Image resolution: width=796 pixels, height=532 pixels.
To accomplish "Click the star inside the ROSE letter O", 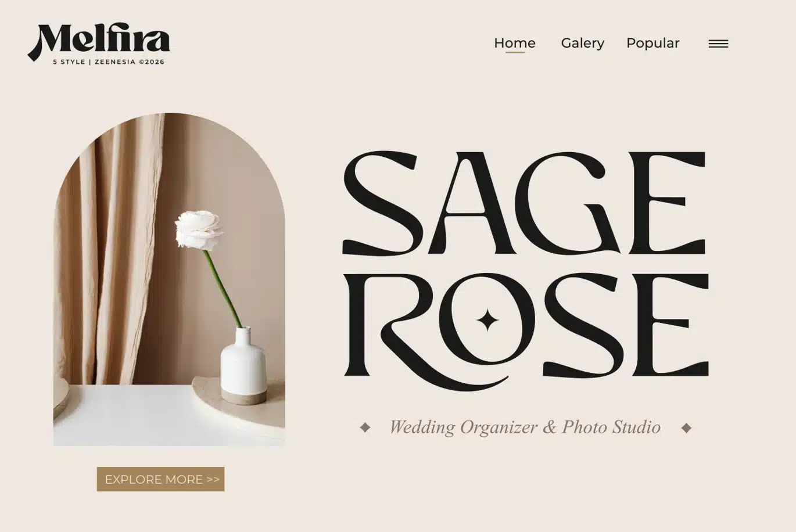I will 487,320.
